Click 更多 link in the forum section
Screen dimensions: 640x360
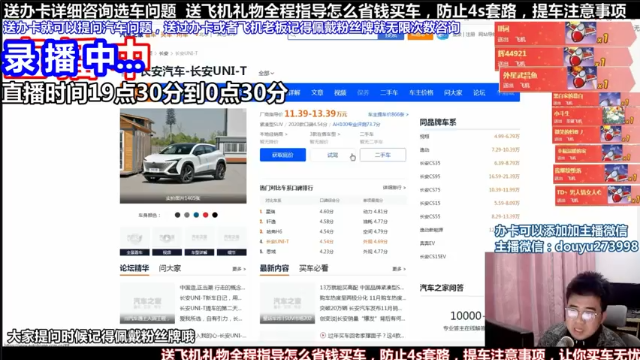239,269
